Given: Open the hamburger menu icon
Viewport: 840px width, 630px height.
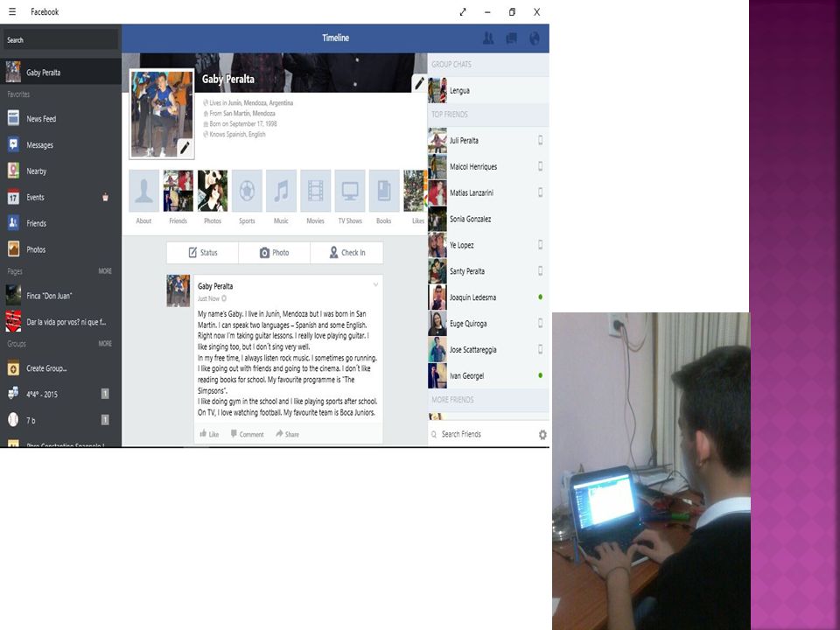Looking at the screenshot, I should 12,11.
